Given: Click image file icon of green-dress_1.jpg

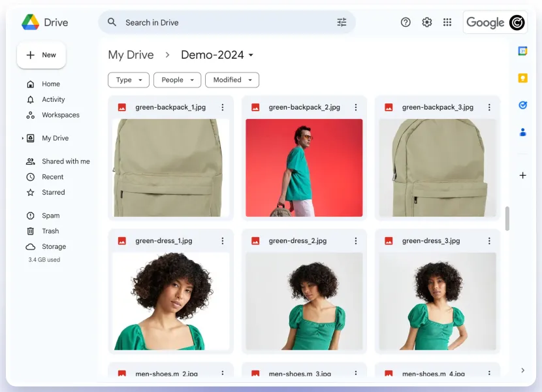Looking at the screenshot, I should click(122, 241).
